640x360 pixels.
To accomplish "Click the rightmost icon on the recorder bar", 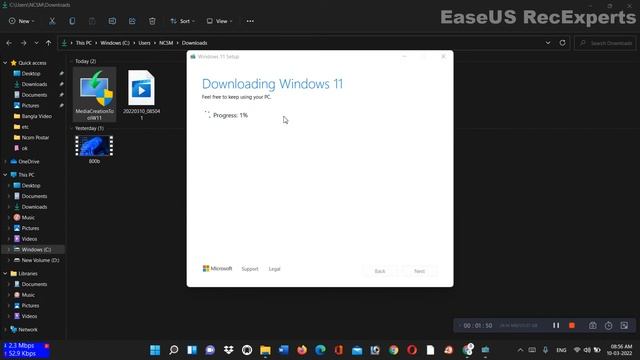I will 624,325.
